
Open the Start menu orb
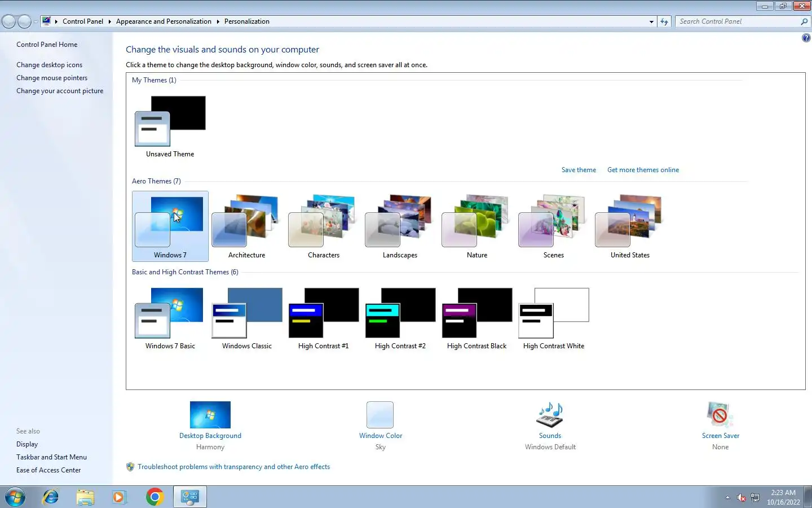point(15,497)
